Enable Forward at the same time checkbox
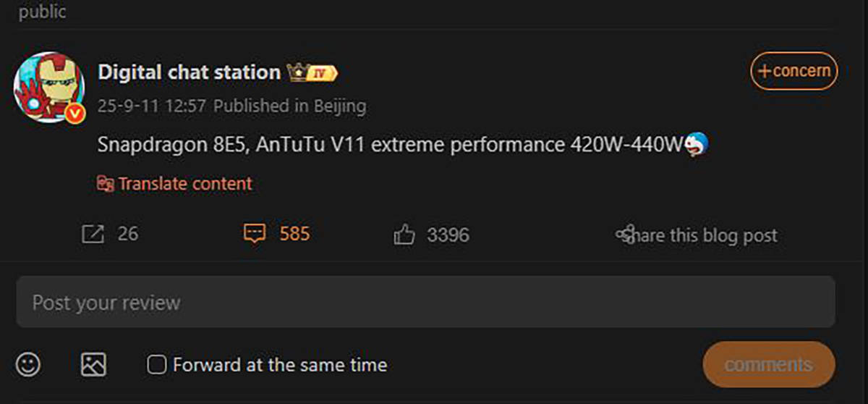Image resolution: width=868 pixels, height=404 pixels. tap(156, 364)
